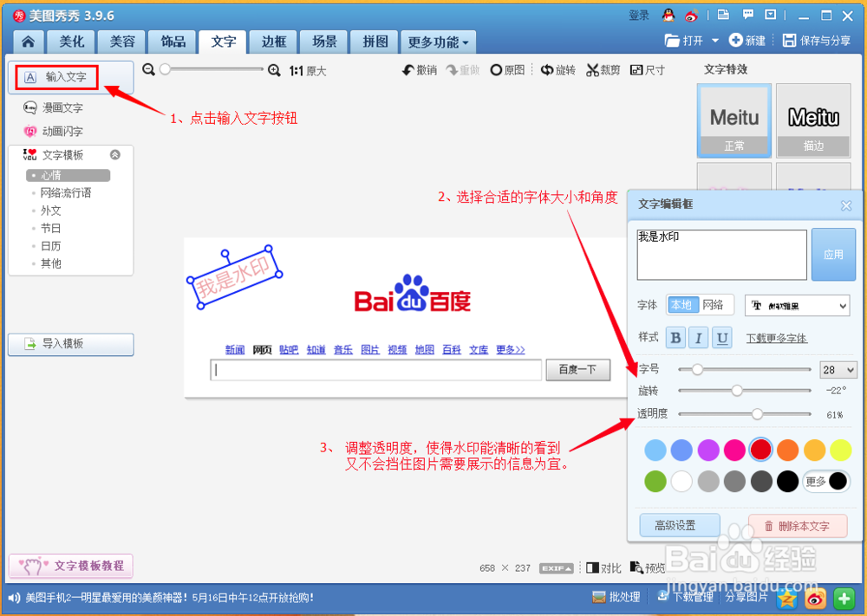Select the 正常 text effect thumbnail

[734, 121]
